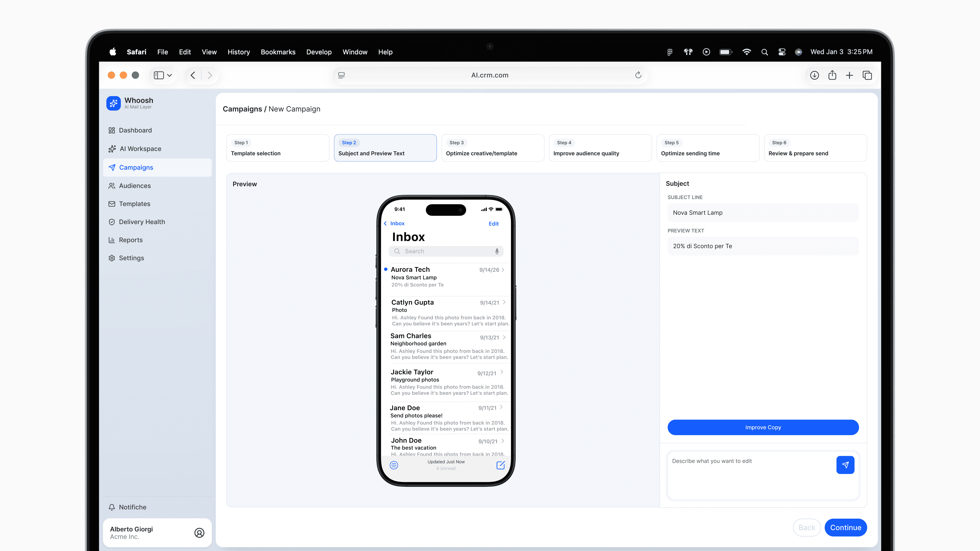Reload the AI.crm.com page
Screen dimensions: 980x551
(638, 75)
